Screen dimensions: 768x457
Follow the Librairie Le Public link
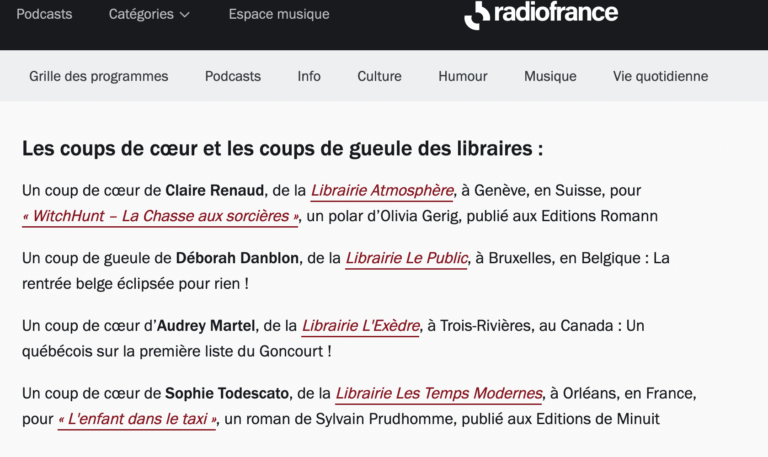[x=406, y=258]
